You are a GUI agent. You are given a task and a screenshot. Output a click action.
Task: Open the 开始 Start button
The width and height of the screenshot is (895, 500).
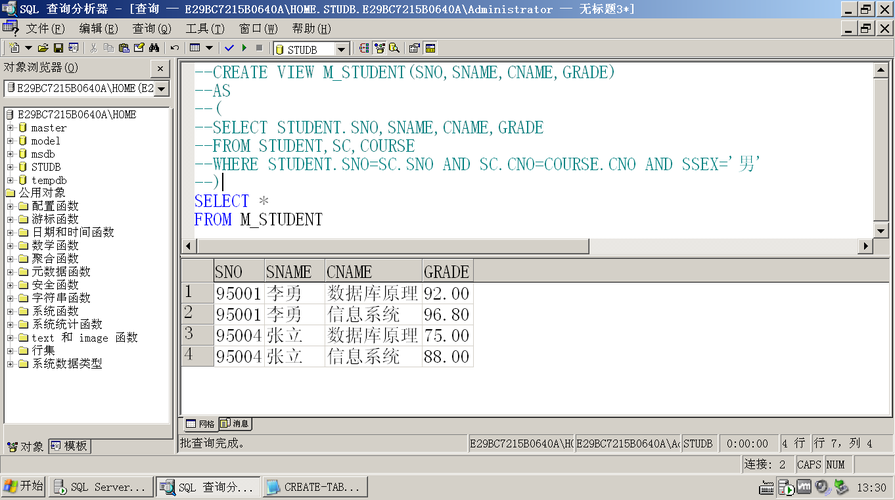coord(23,487)
